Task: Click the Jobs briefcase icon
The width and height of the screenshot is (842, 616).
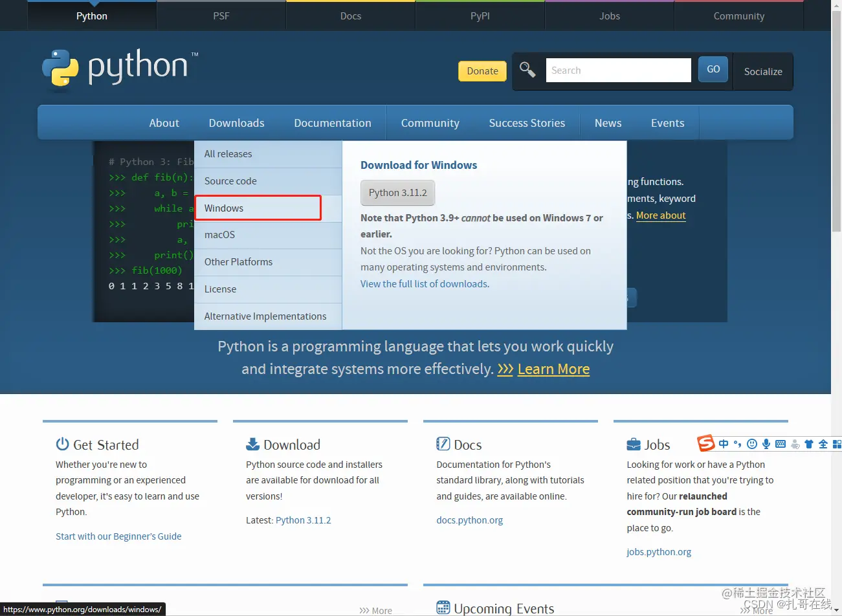Action: click(634, 445)
